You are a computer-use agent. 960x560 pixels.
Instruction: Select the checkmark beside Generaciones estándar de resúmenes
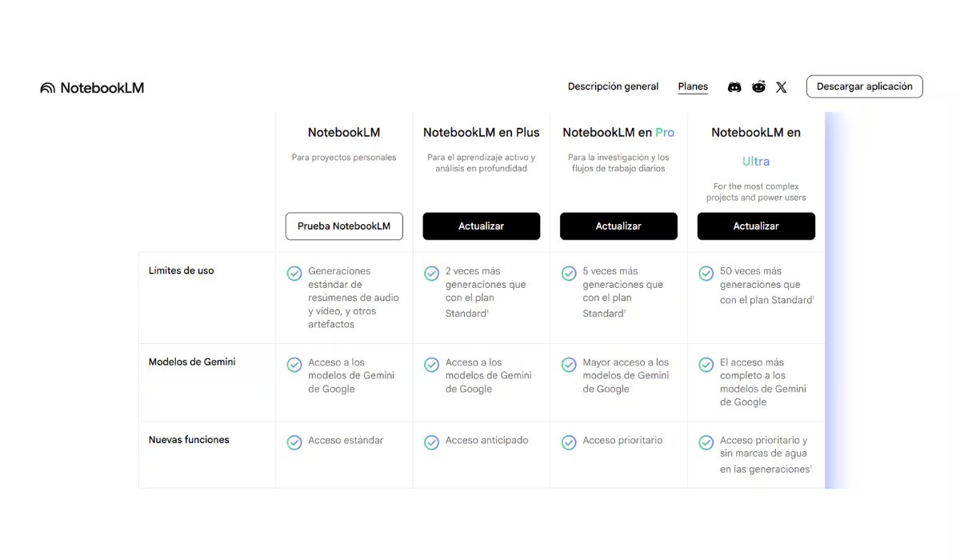tap(294, 273)
